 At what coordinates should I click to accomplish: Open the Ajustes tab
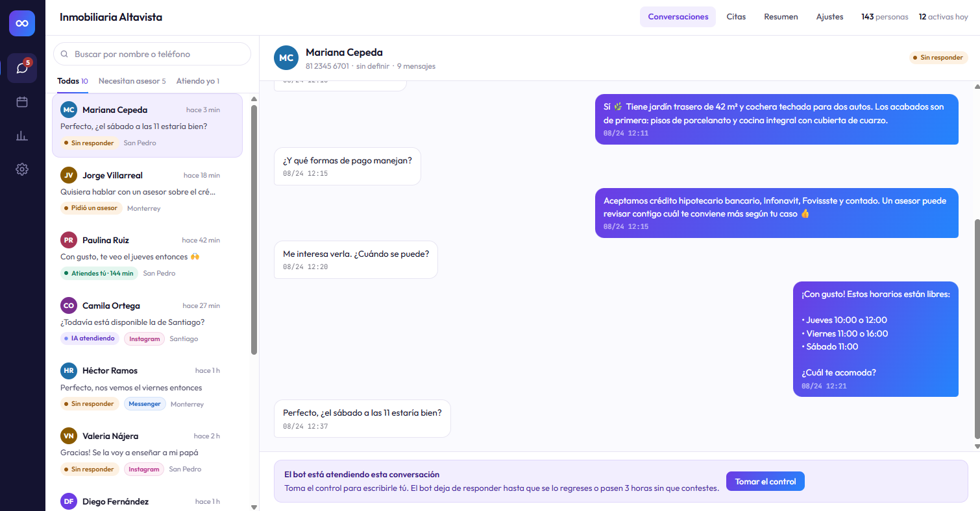[x=829, y=17]
